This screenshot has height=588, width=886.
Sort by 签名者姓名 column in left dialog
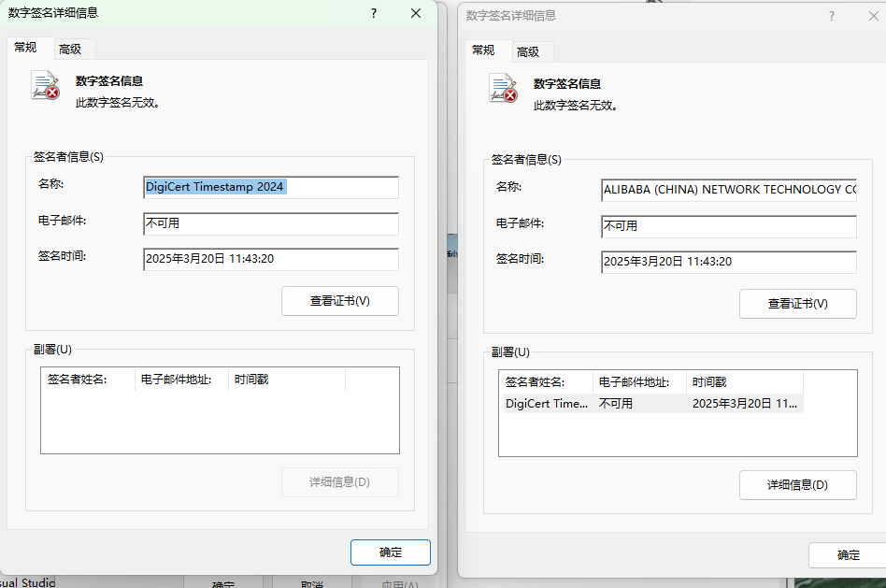88,380
